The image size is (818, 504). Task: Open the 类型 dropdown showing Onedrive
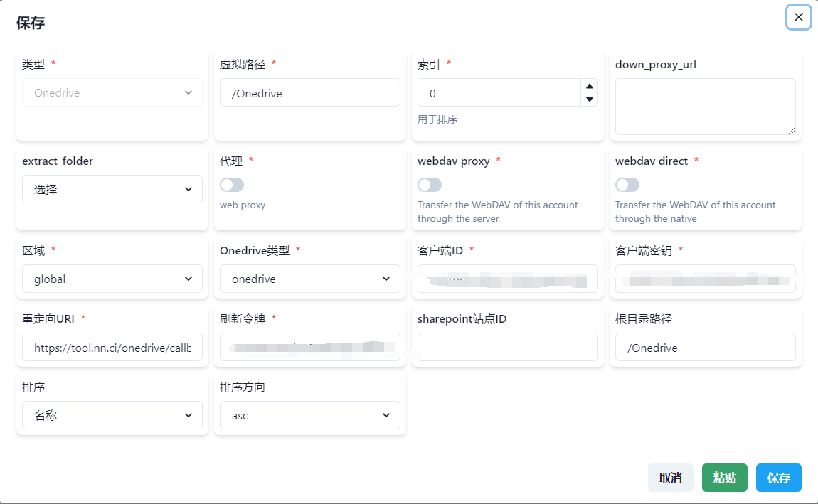(112, 92)
